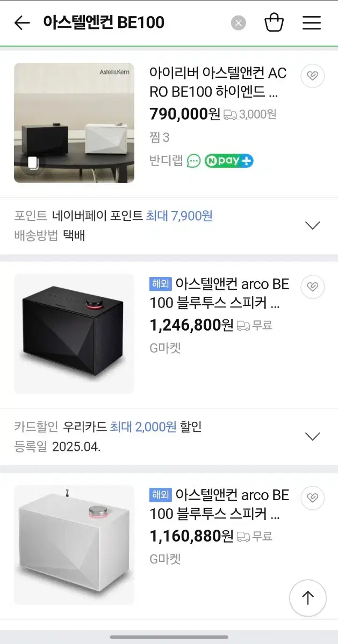
Task: Open the shopping basket icon
Action: point(274,23)
